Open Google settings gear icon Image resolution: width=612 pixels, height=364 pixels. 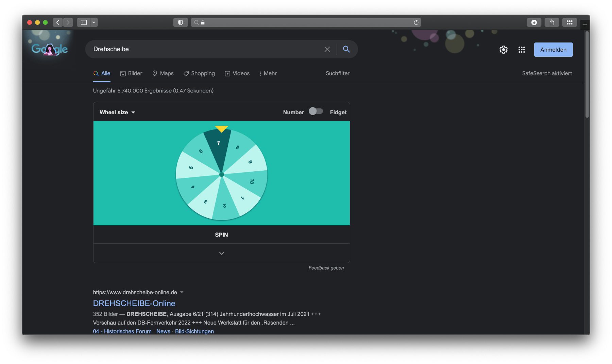click(503, 50)
